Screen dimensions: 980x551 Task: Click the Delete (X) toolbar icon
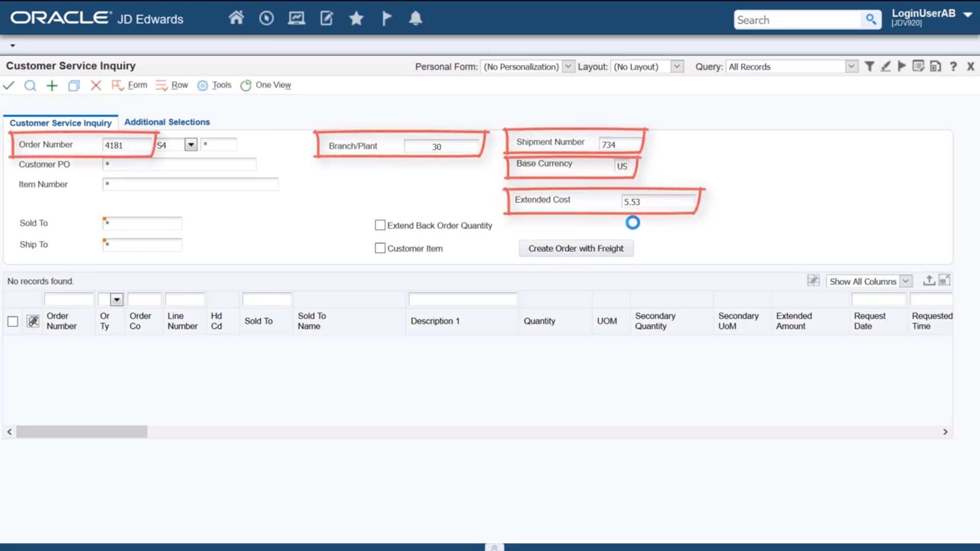pos(95,85)
